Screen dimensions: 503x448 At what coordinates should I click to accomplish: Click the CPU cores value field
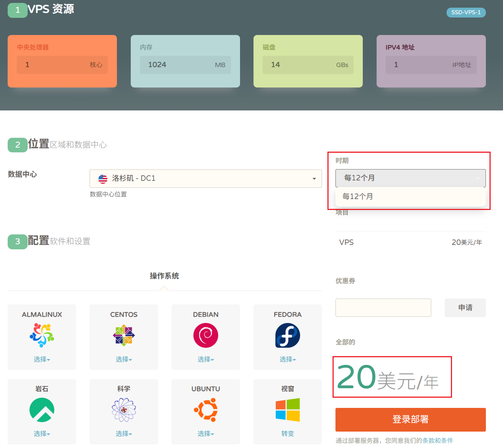tap(62, 65)
